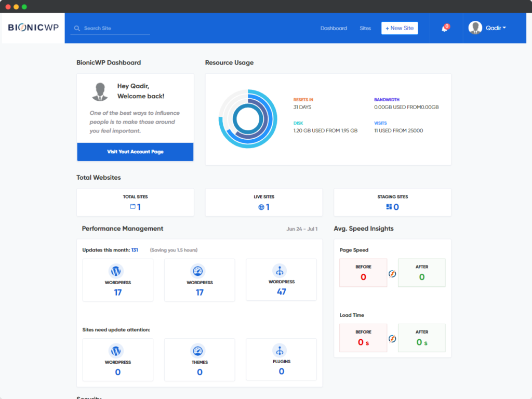Click WordPress logo icon under update attention
Screen dimensions: 532x399
click(116, 351)
